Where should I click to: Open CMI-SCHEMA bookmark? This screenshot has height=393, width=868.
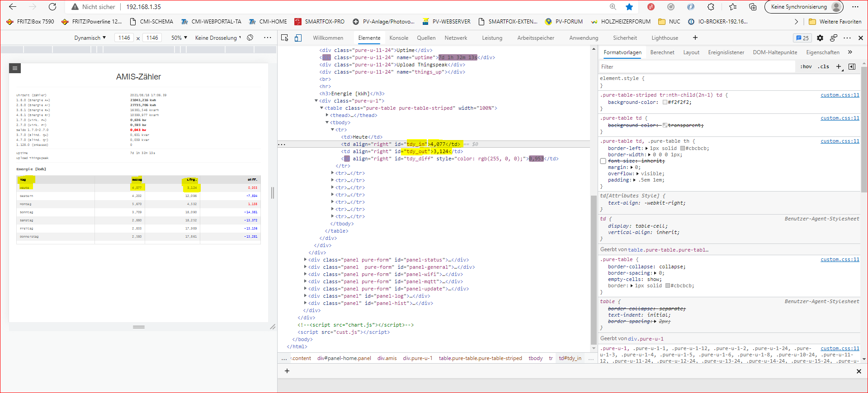pos(151,22)
